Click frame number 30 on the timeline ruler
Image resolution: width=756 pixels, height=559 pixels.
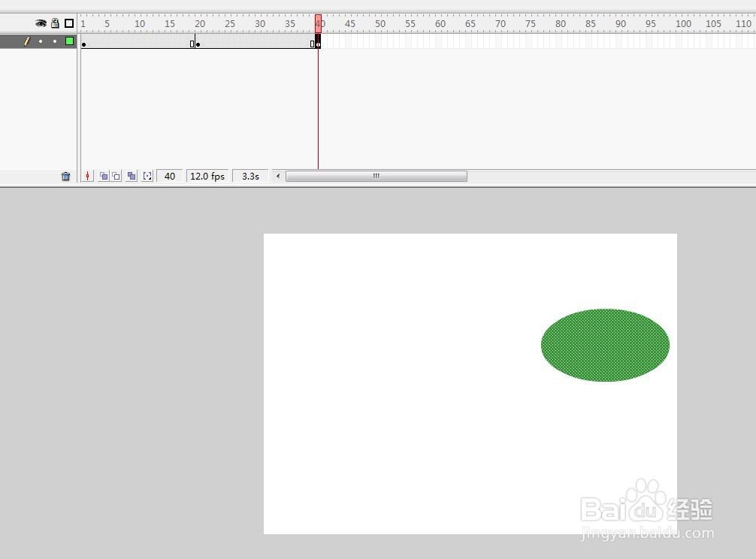(260, 23)
